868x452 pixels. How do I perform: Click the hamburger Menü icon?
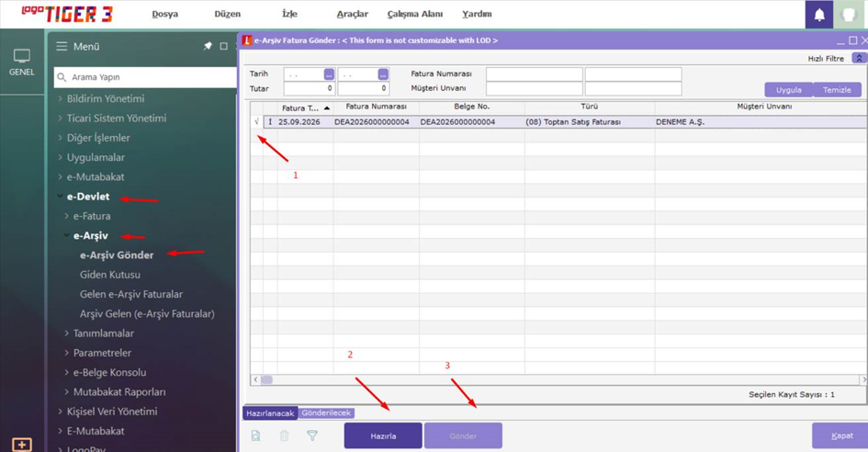[x=62, y=47]
